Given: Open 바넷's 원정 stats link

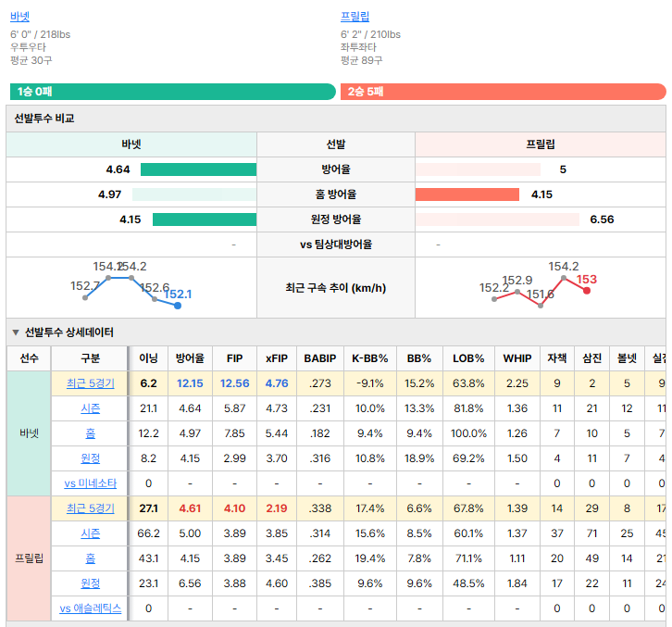Looking at the screenshot, I should [91, 458].
